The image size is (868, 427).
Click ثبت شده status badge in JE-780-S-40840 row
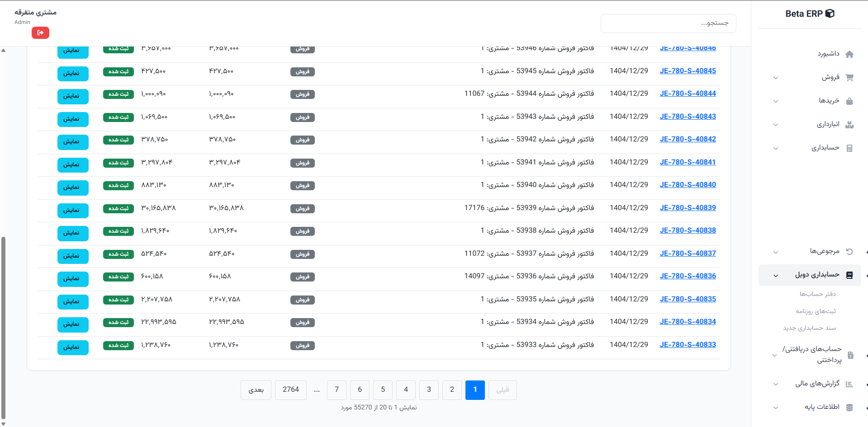pos(119,185)
